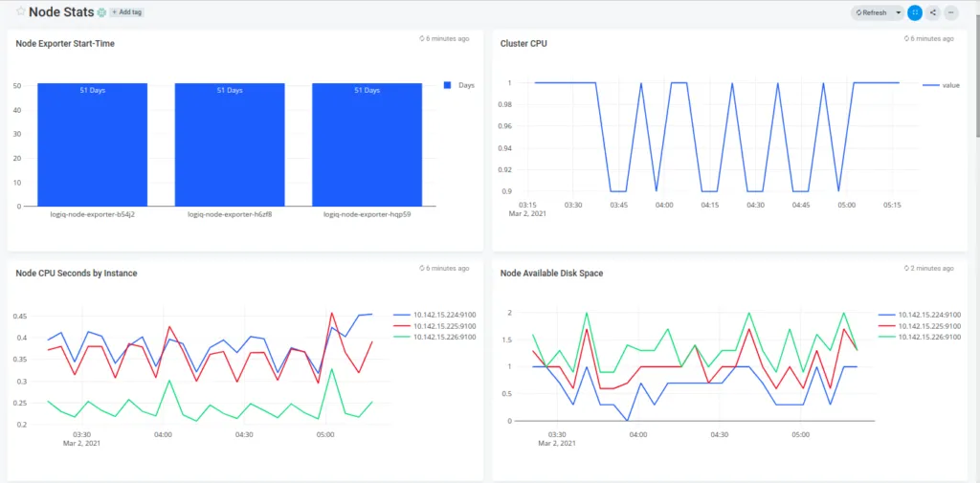Click the green published badge beside Node Stats
This screenshot has width=980, height=483.
pyautogui.click(x=101, y=12)
